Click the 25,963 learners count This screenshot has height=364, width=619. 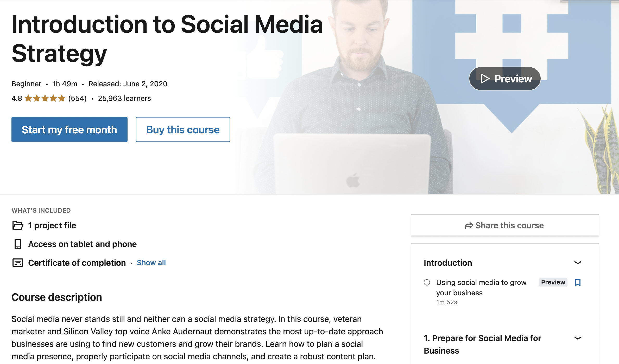coord(124,98)
